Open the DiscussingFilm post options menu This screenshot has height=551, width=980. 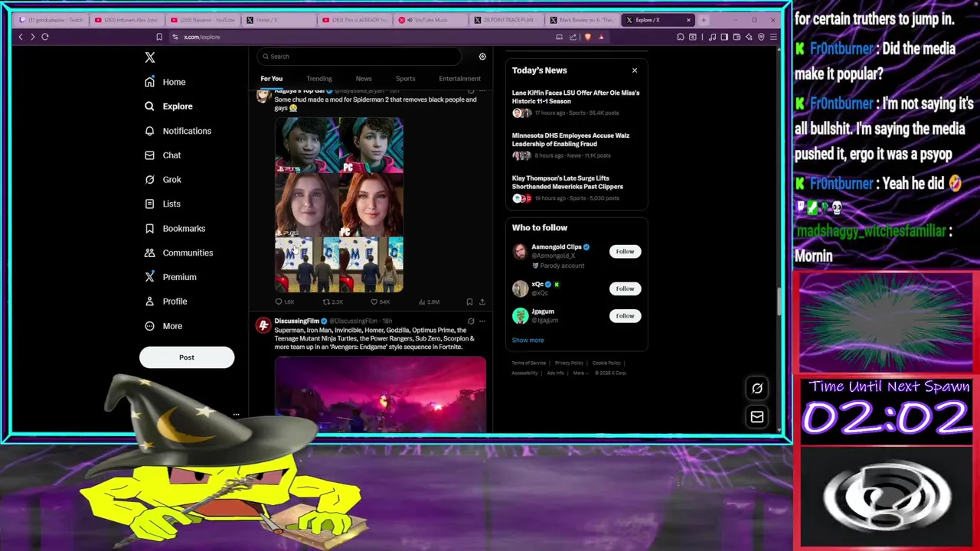tap(482, 321)
